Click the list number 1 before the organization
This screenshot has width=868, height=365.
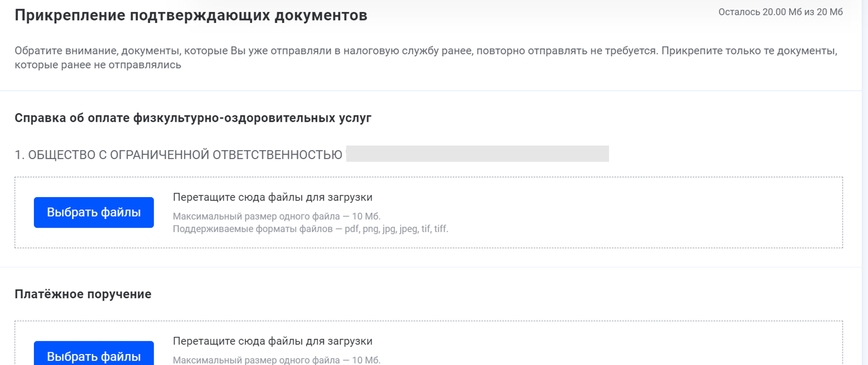(18, 155)
